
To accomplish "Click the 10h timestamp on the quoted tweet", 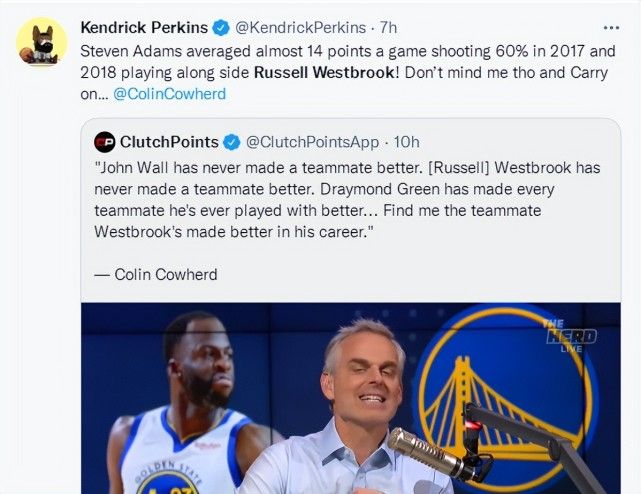I will [x=407, y=142].
